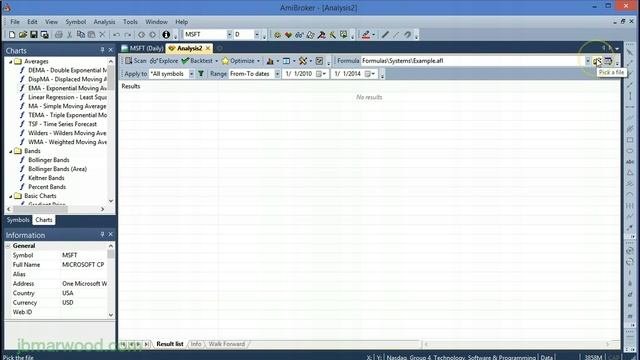
Task: Open the Symbol menu
Action: pyautogui.click(x=76, y=22)
